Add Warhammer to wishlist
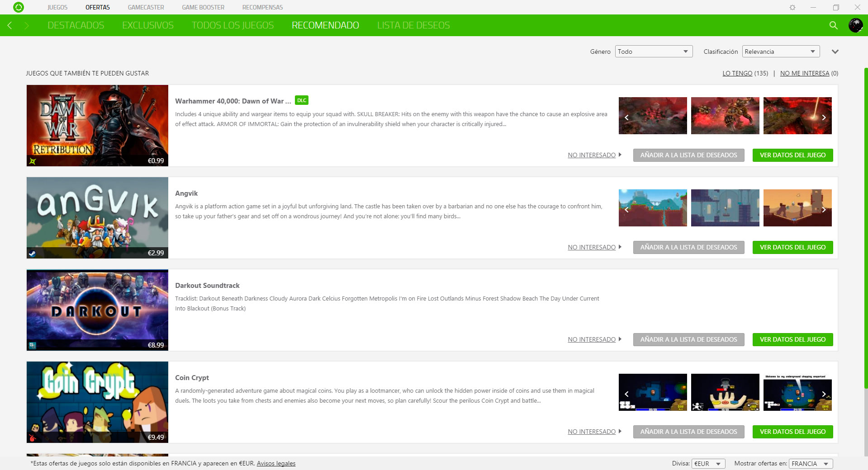 pyautogui.click(x=688, y=155)
